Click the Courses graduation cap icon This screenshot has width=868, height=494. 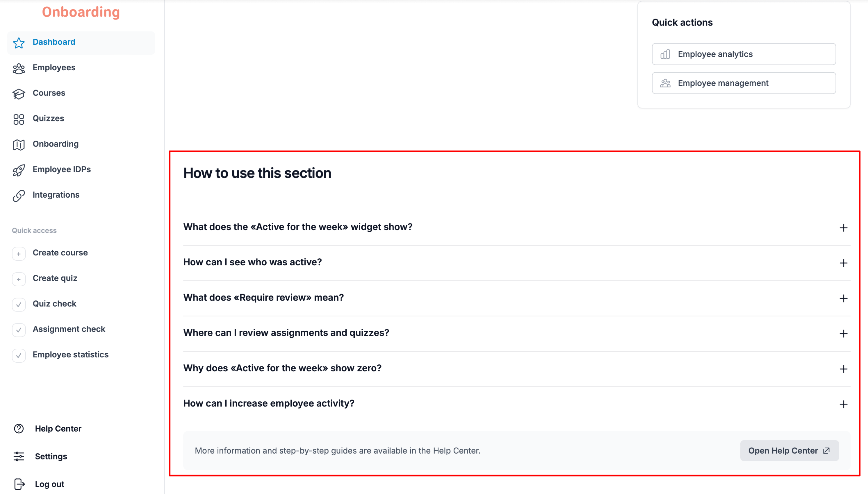point(19,94)
